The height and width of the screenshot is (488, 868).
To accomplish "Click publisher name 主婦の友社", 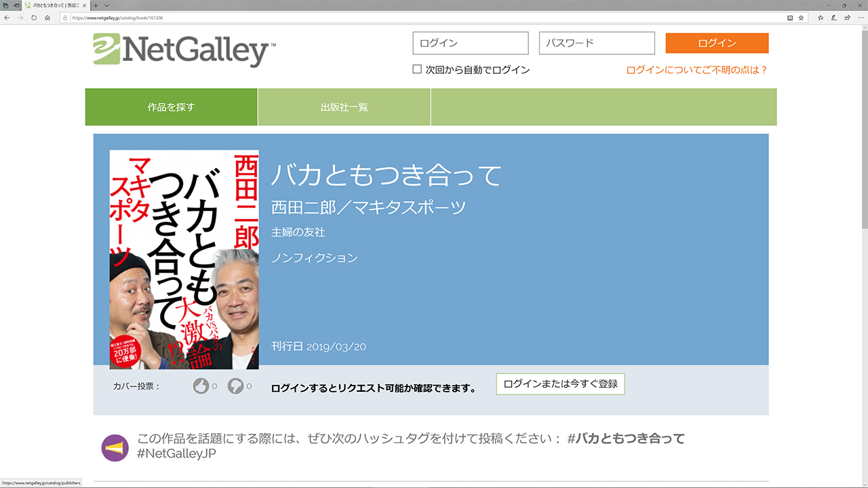I will point(298,232).
